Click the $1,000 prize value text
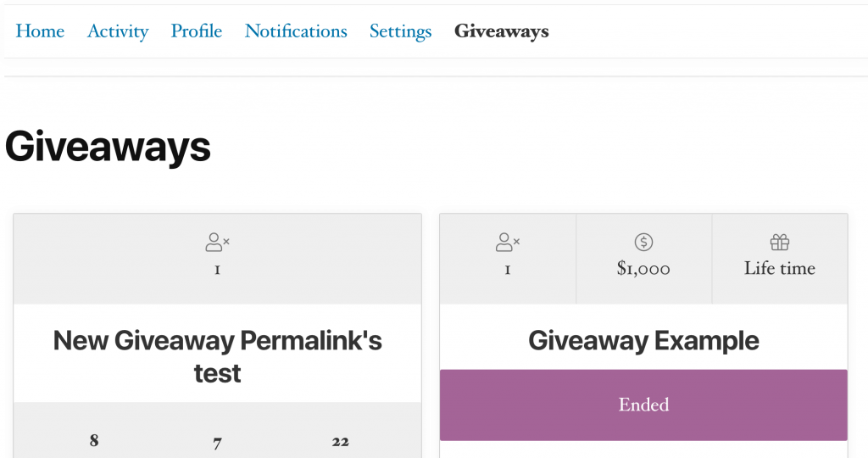868x458 pixels. click(644, 269)
